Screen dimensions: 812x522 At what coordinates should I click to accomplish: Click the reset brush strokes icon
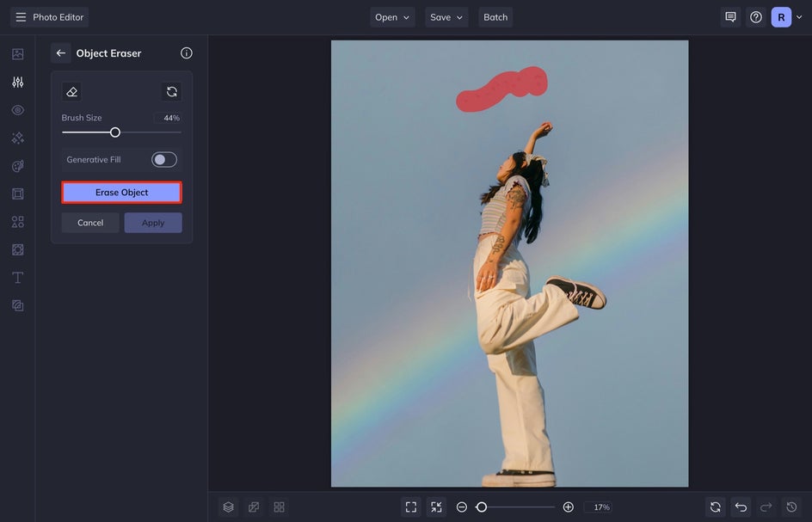172,92
